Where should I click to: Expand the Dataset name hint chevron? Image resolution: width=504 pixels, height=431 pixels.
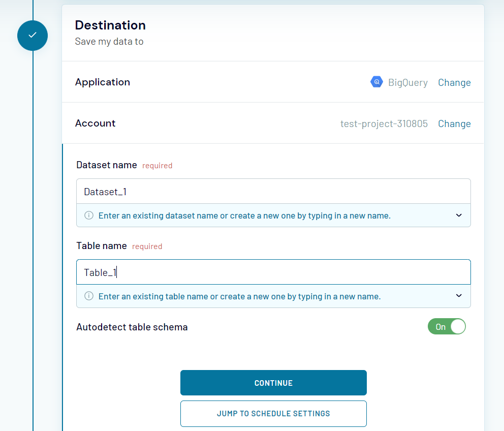click(x=459, y=216)
